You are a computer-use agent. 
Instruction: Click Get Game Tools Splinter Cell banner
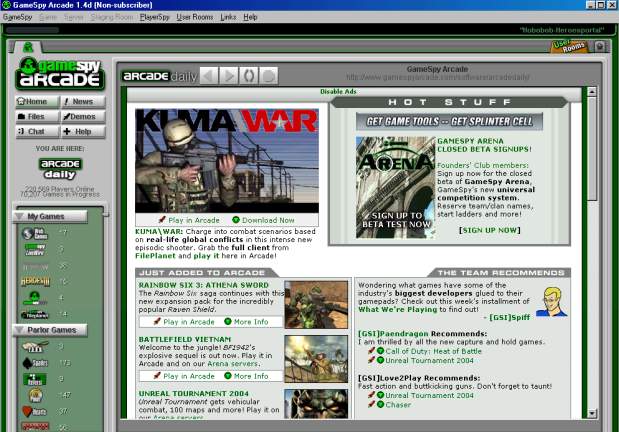449,121
